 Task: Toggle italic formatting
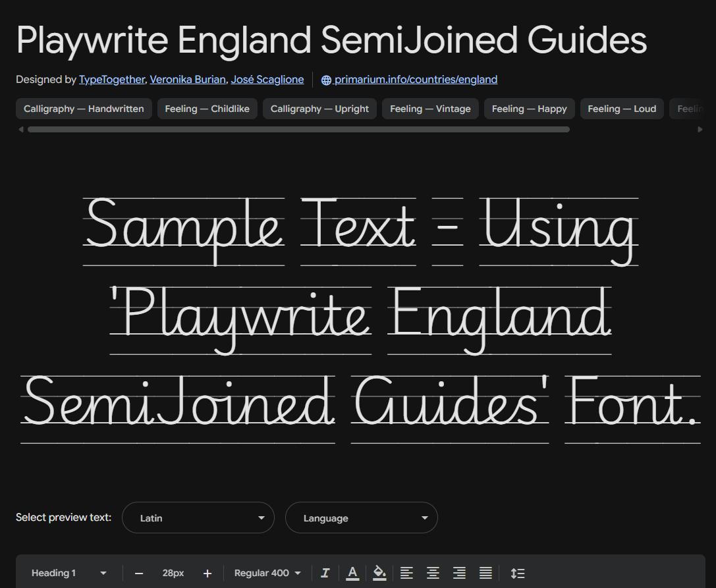click(x=325, y=573)
